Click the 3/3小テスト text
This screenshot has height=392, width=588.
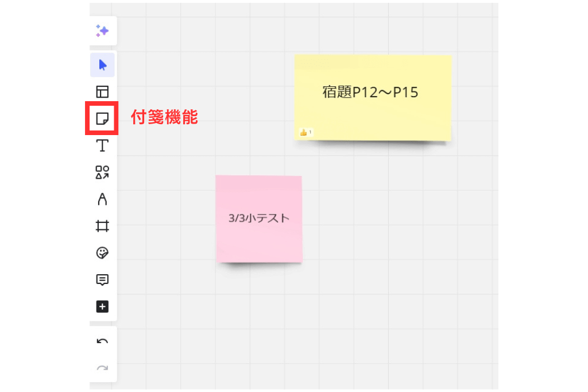(258, 218)
